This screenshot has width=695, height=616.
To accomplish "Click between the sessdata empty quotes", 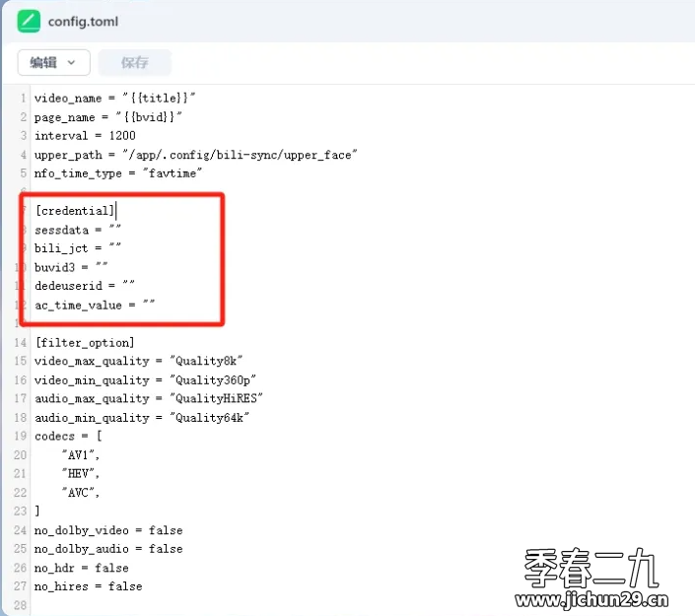I will (115, 229).
